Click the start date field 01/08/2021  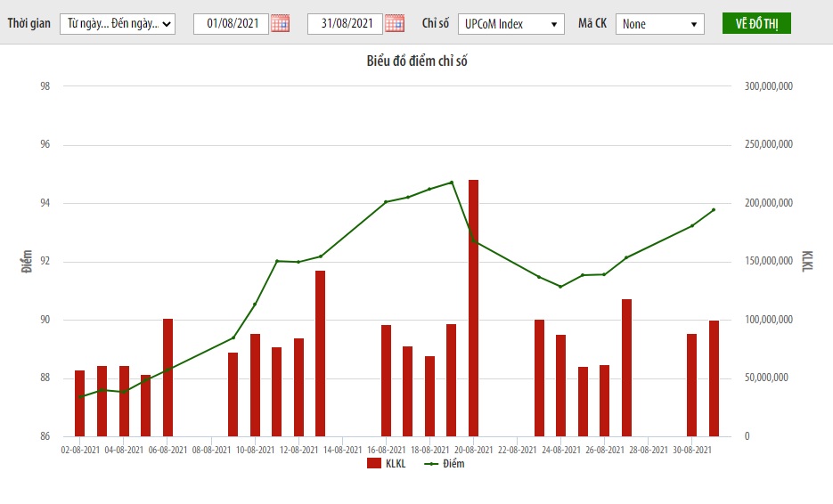tap(231, 24)
